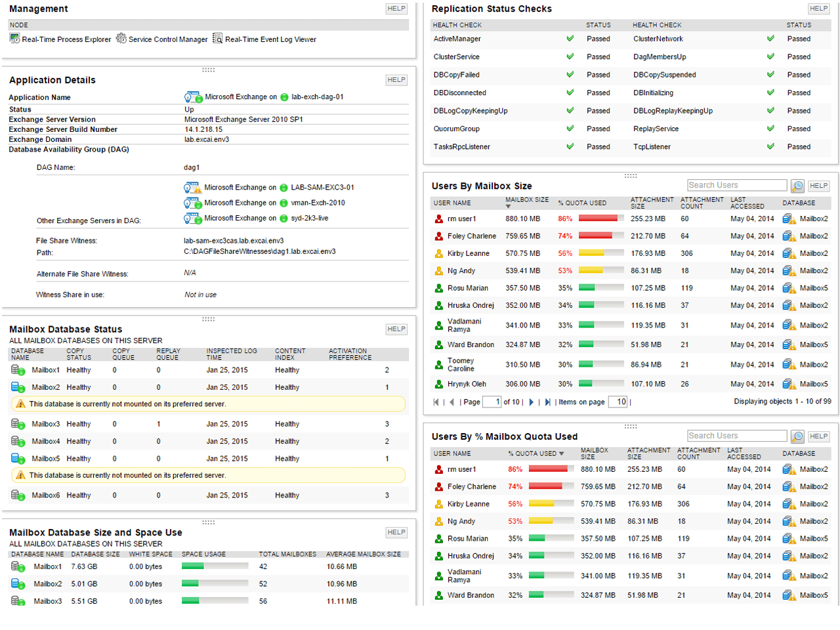Click ActiveManager passed checkmark icon
Image resolution: width=840 pixels, height=630 pixels.
tap(570, 39)
